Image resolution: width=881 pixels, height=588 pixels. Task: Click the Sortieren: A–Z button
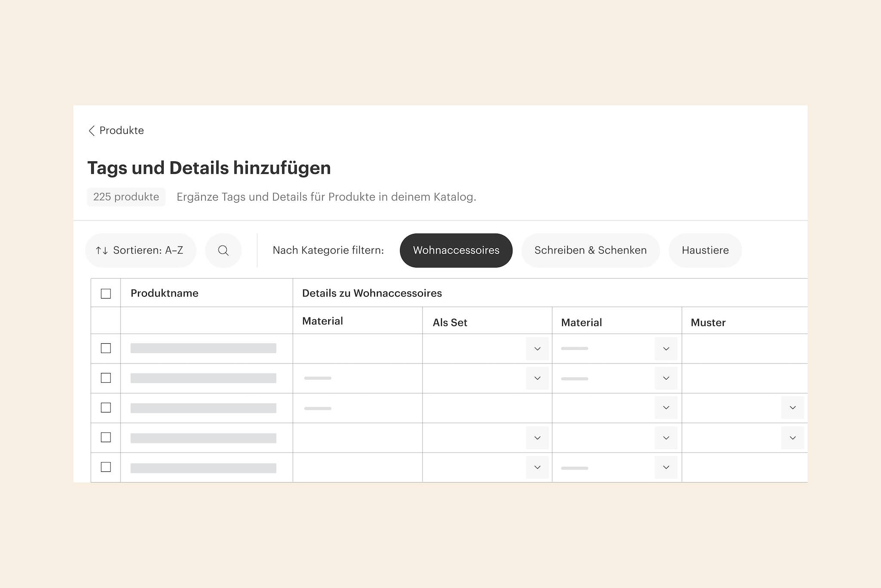click(141, 250)
